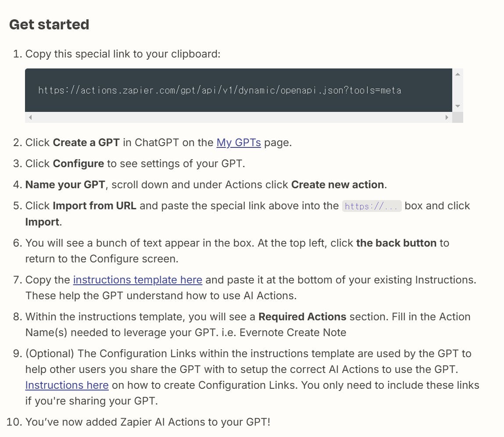
Task: Click the bold Import from URL text
Action: 94,206
